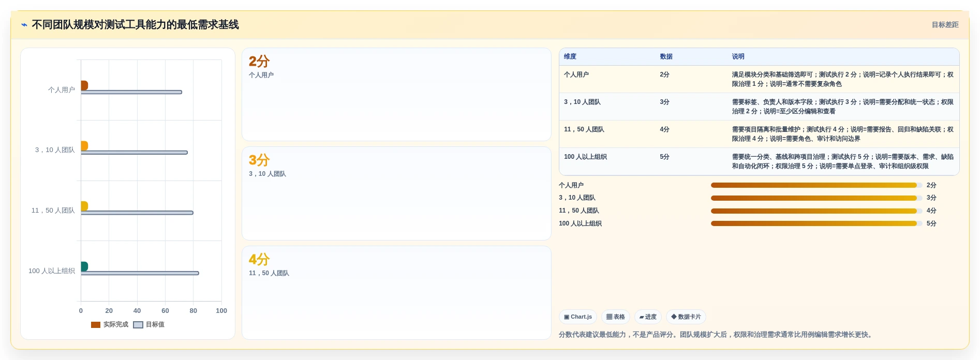Click the 11，50 人团队 chart axis label
This screenshot has height=360, width=980.
coord(53,211)
